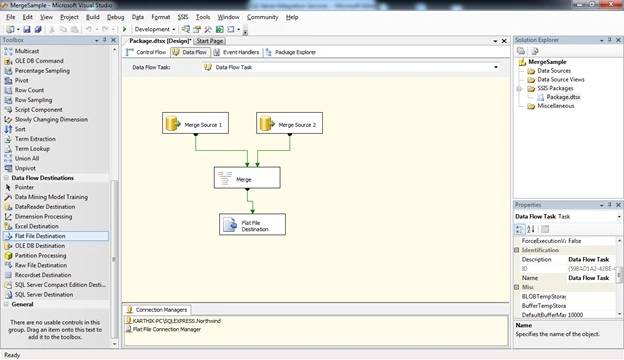Collapse the Identification properties category

pyautogui.click(x=517, y=250)
